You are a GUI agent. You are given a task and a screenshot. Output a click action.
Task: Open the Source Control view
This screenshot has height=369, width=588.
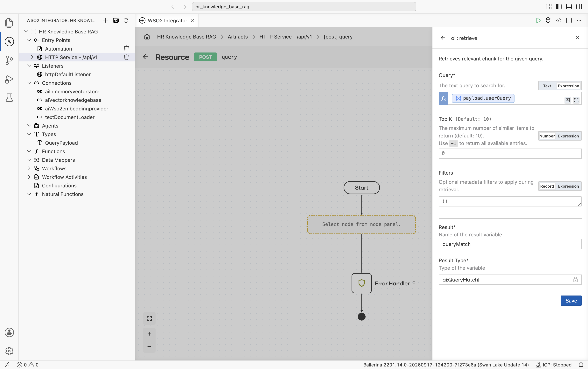tap(9, 60)
